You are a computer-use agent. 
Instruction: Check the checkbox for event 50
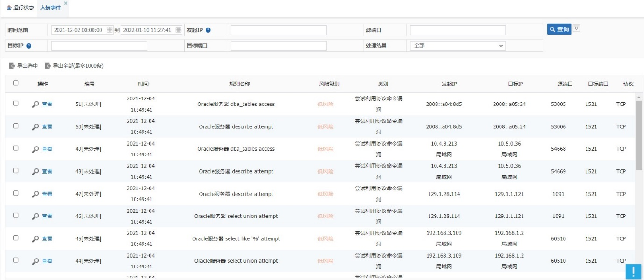[16, 126]
